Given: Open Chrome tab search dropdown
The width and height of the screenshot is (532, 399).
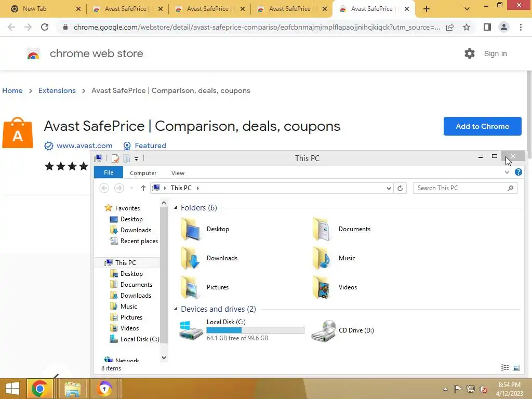Looking at the screenshot, I should coord(467,9).
